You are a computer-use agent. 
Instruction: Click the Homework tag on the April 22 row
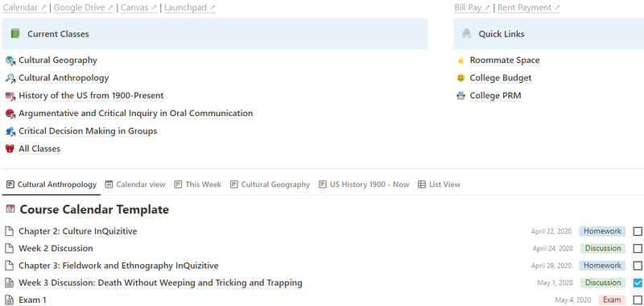click(602, 231)
